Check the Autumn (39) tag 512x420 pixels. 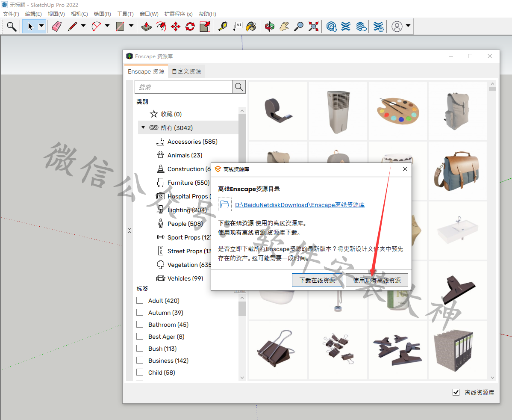tap(140, 313)
